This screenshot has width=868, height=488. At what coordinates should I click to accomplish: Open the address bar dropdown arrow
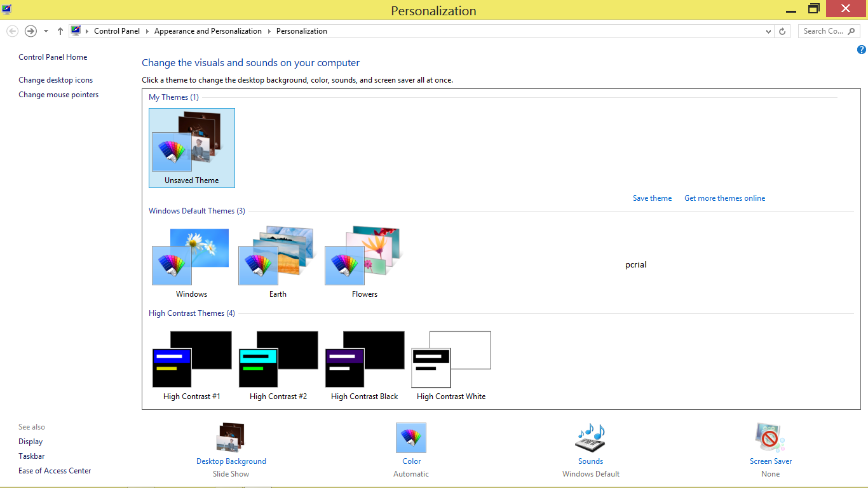[768, 30]
